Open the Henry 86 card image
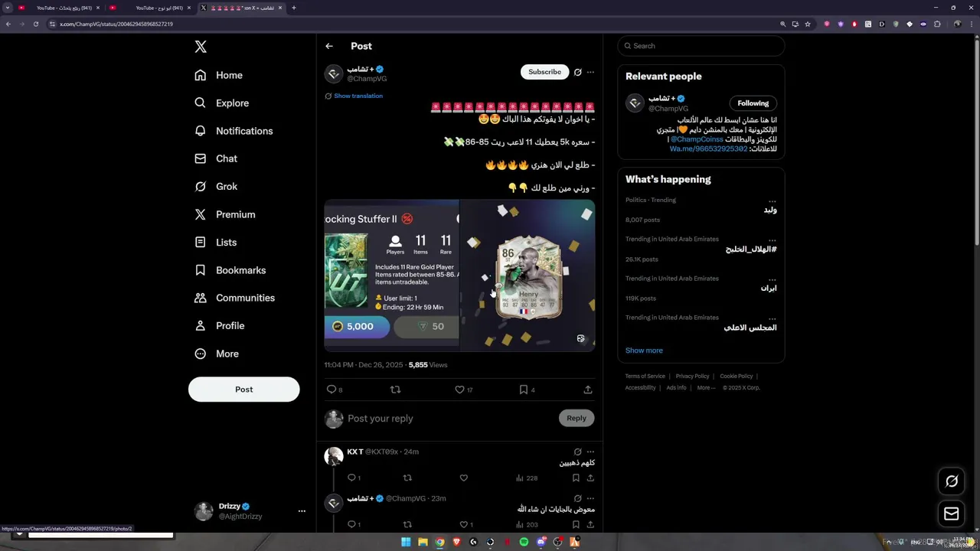 528,275
